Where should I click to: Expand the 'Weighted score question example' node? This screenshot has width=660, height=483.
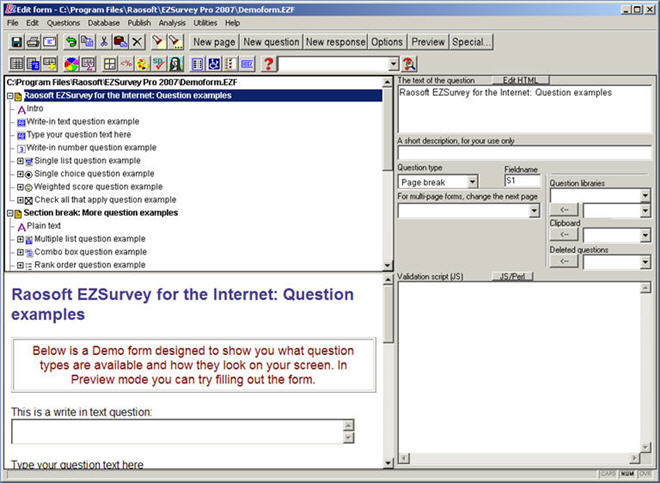pos(20,187)
